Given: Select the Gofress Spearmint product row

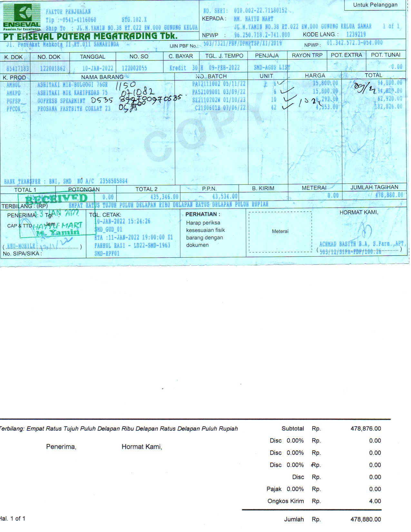Looking at the screenshot, I should [x=61, y=101].
